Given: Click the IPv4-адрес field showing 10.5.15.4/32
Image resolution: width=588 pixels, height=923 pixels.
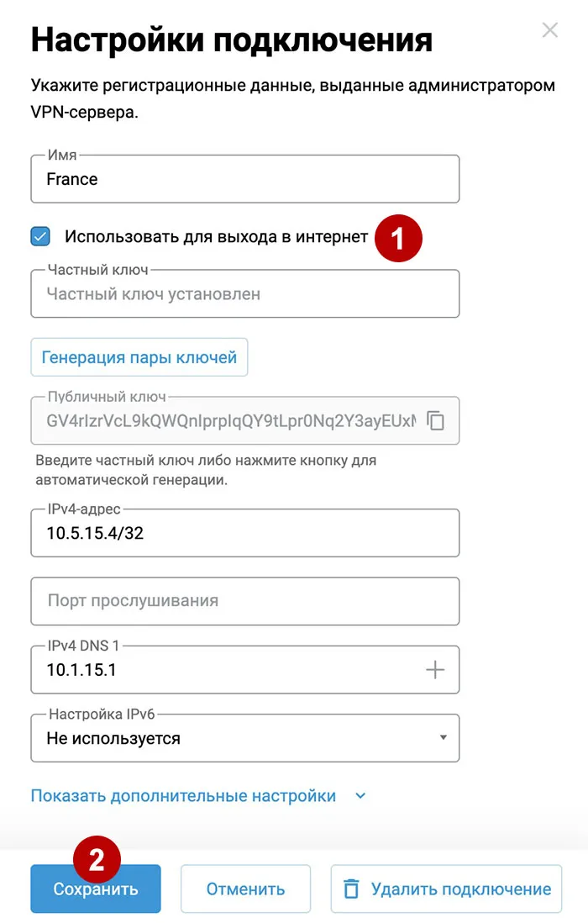Looking at the screenshot, I should (x=244, y=532).
